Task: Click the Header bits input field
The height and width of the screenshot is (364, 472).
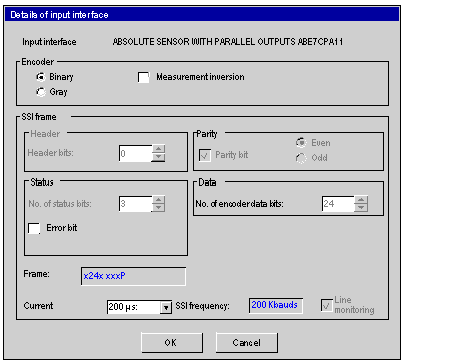Action: point(136,153)
